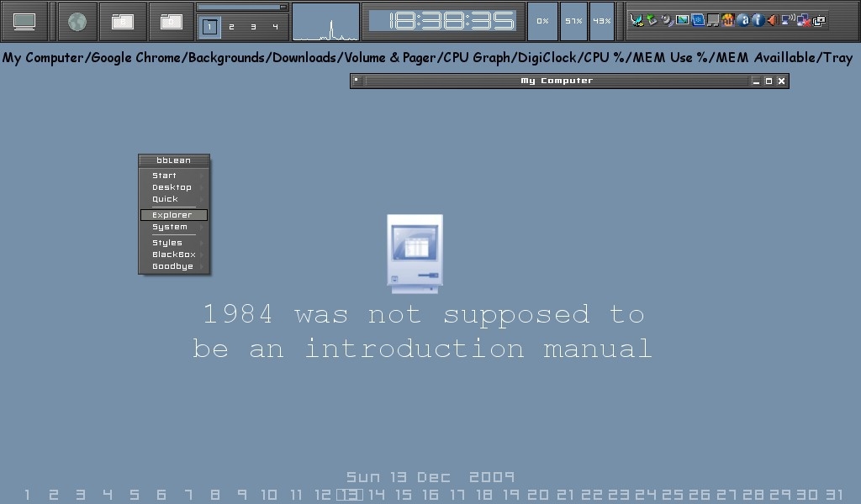
Task: Switch to workspace 3 in pager
Action: [x=253, y=27]
